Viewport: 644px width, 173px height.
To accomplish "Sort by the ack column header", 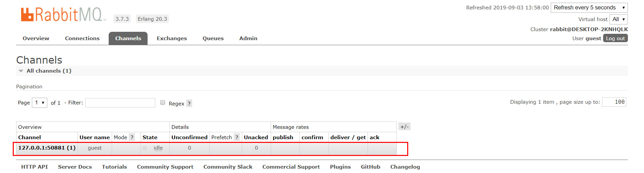I will [x=374, y=137].
